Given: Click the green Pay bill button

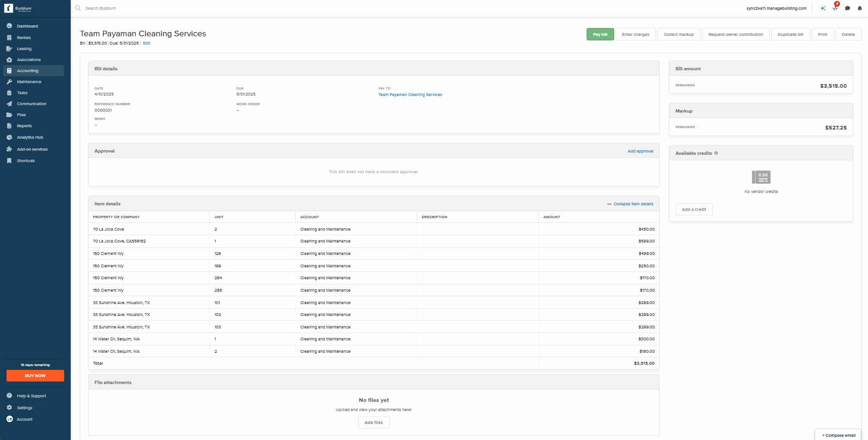Looking at the screenshot, I should tap(600, 34).
